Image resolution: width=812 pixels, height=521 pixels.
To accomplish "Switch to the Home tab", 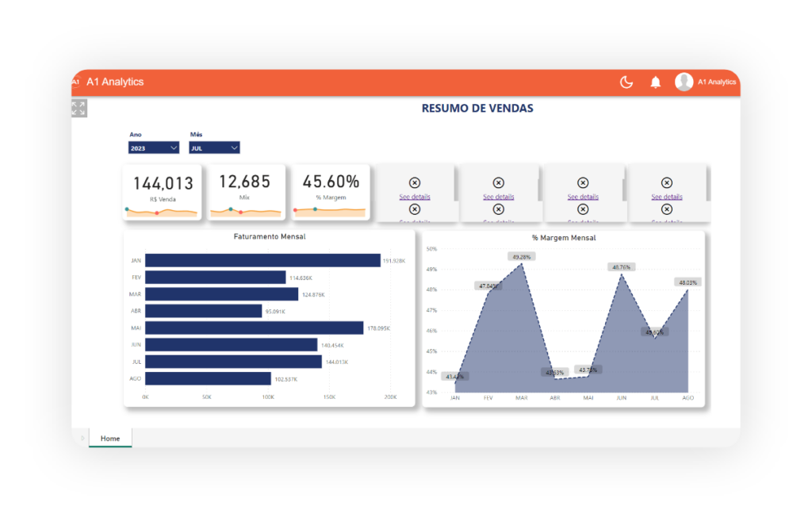I will [110, 438].
